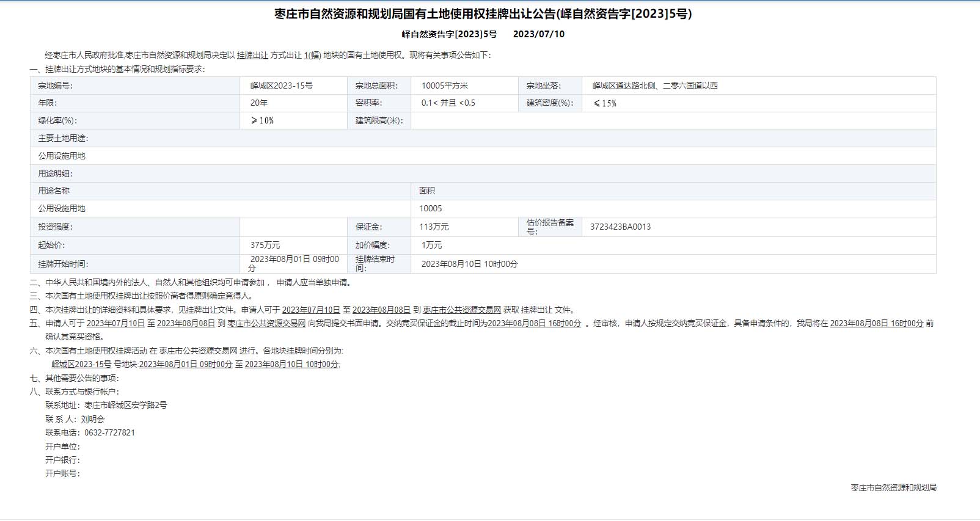The height and width of the screenshot is (521, 980).
Task: Open 枣庄市公共资源交易网 link in item 五
Action: pos(266,323)
